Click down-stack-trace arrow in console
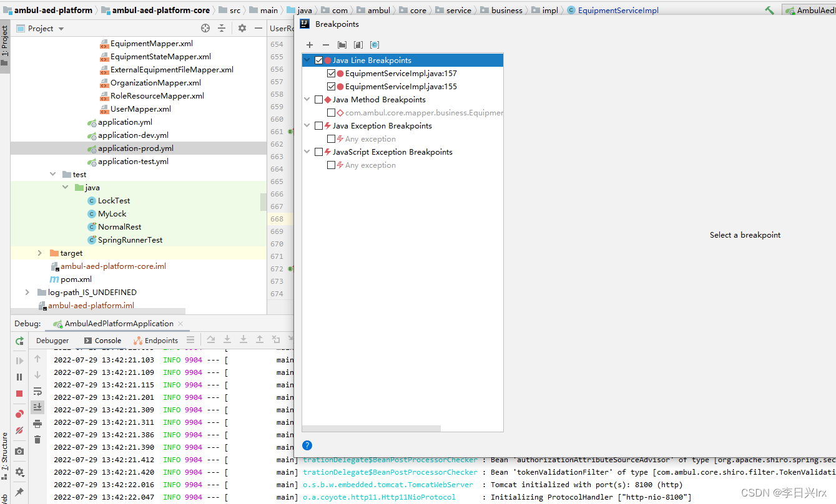 point(37,375)
